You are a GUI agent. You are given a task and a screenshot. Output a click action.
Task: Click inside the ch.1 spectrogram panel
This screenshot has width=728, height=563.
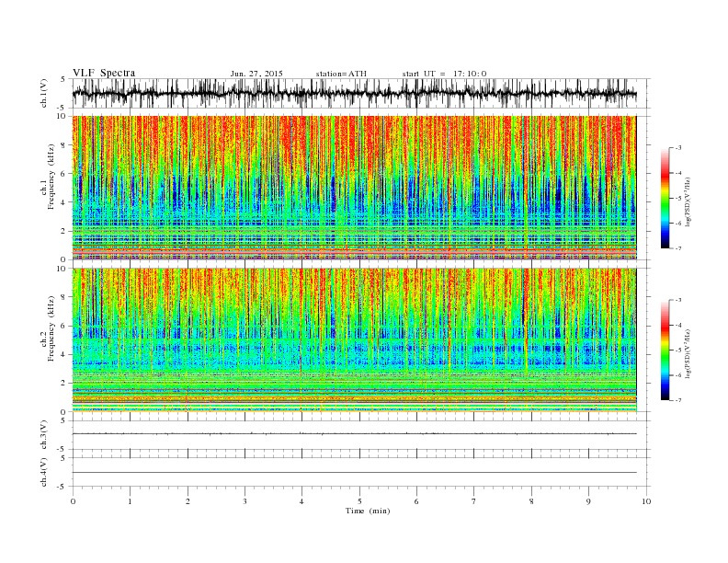coord(354,188)
